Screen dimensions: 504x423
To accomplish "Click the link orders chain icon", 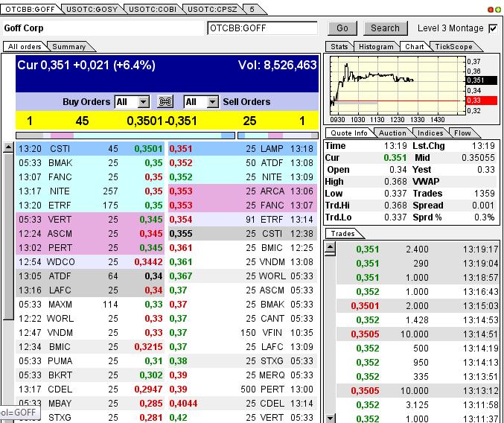I will pos(165,101).
